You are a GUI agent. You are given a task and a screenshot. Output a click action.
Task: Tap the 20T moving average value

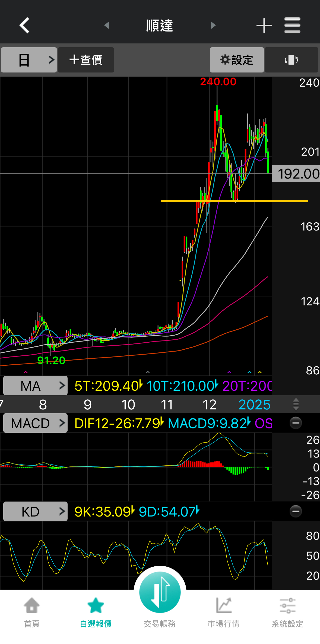click(x=247, y=386)
